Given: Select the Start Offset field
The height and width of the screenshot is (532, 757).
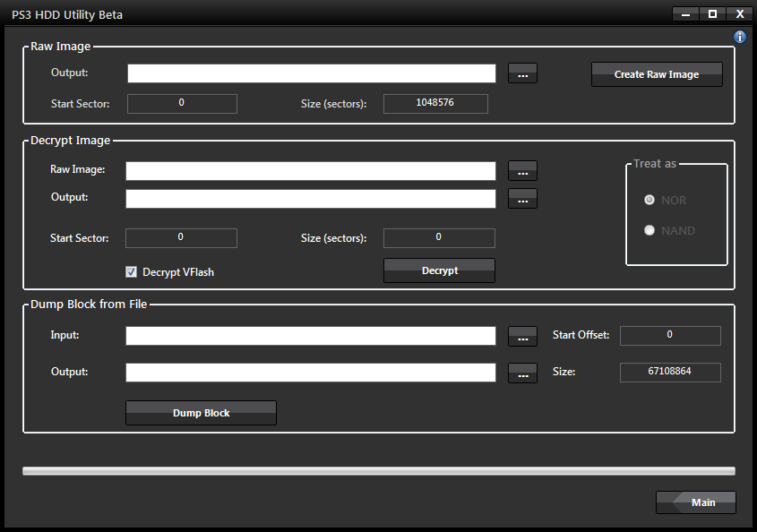Looking at the screenshot, I should [670, 335].
